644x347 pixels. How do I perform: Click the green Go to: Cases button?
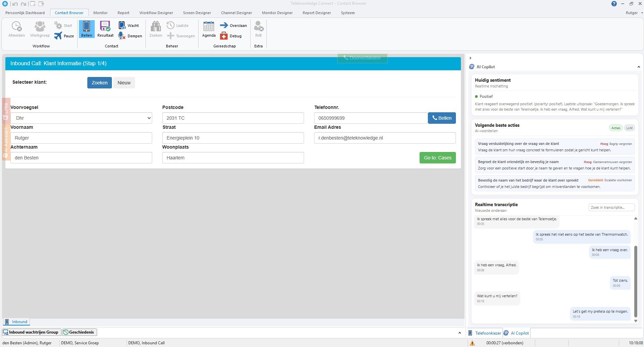point(437,158)
